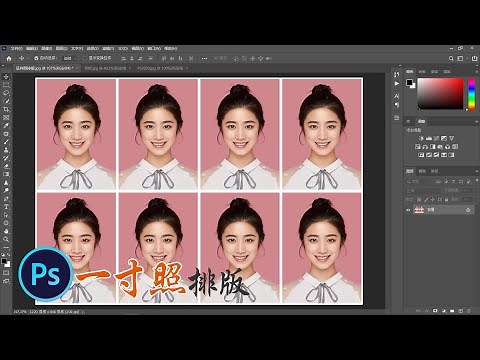Add an Invert adjustment
The image size is (480, 360).
pos(421,155)
